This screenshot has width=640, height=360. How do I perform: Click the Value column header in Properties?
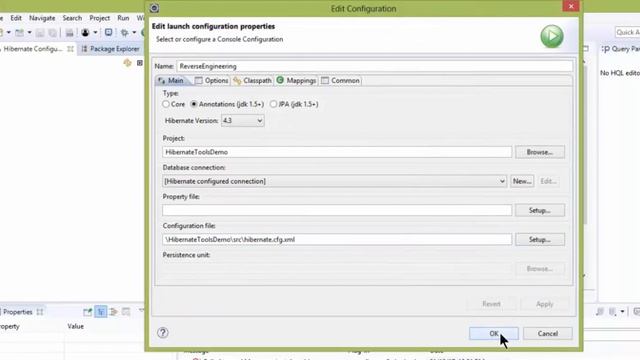point(76,326)
